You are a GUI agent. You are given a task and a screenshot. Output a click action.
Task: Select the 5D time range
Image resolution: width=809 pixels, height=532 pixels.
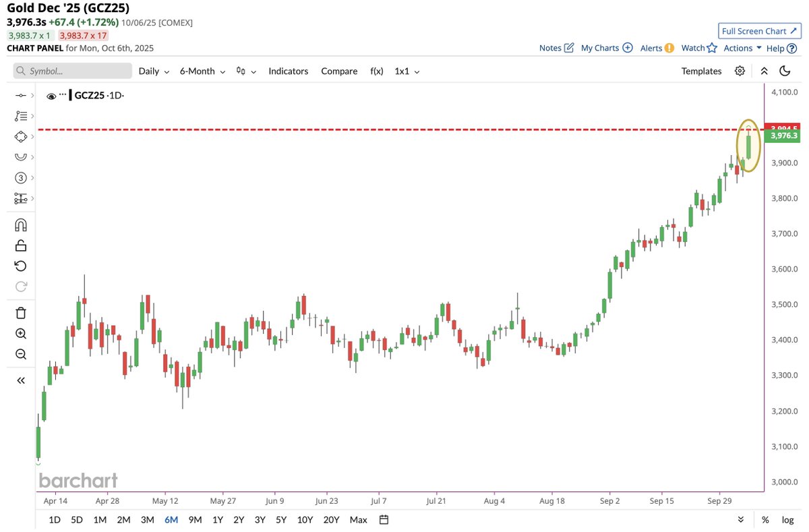click(x=77, y=520)
